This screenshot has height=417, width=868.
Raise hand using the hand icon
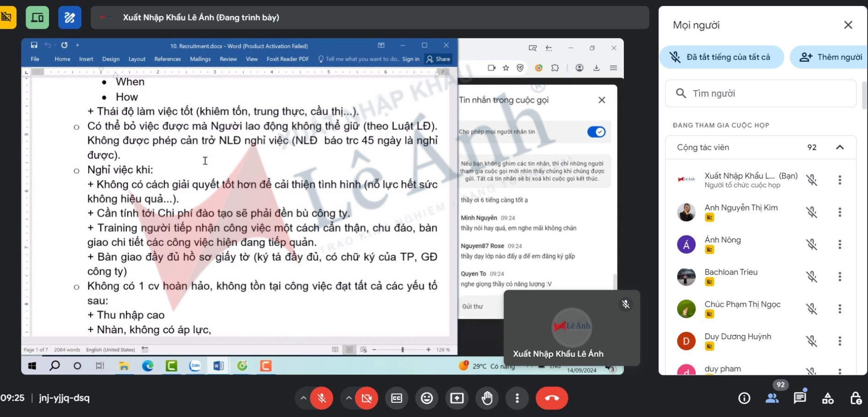pos(487,398)
